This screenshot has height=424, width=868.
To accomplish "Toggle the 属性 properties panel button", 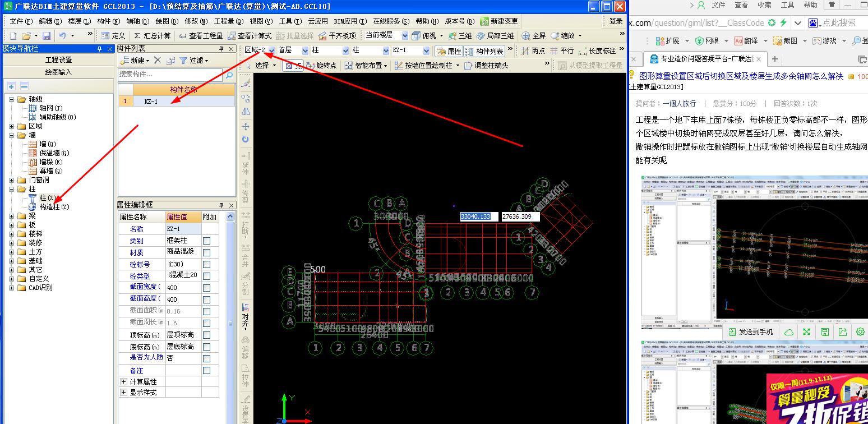I will tap(449, 50).
